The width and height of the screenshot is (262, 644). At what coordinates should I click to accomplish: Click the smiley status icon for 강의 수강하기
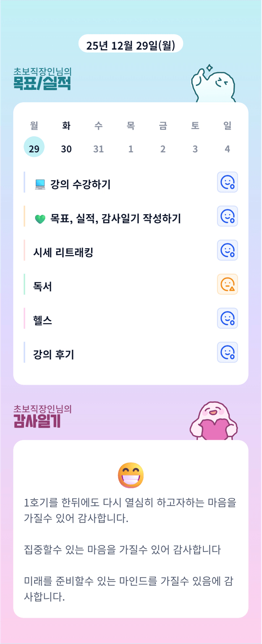click(227, 182)
